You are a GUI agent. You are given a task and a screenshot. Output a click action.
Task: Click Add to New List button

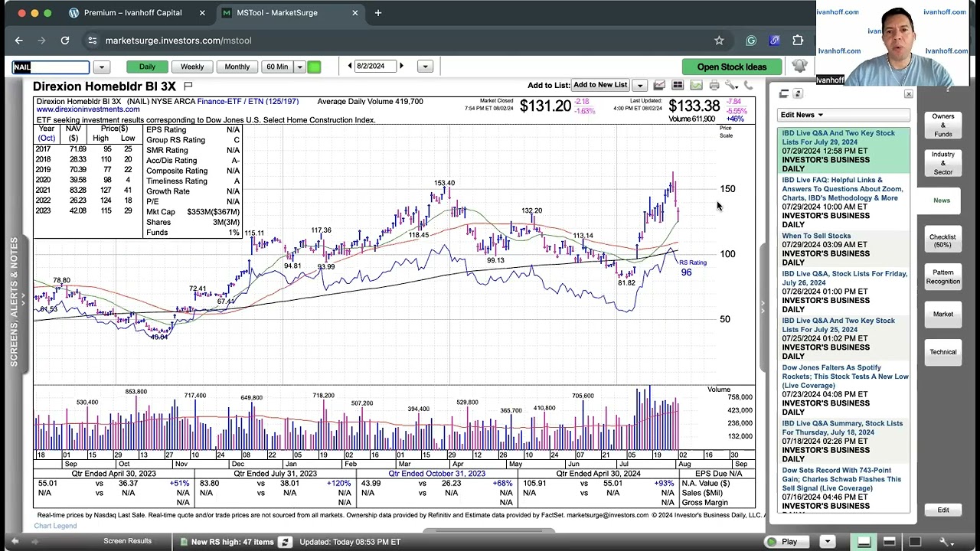[600, 85]
